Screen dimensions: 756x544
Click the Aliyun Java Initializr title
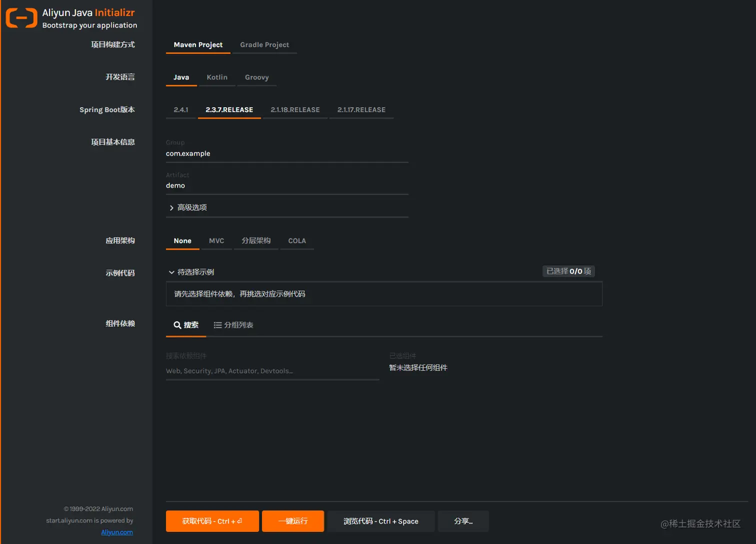[x=88, y=13]
